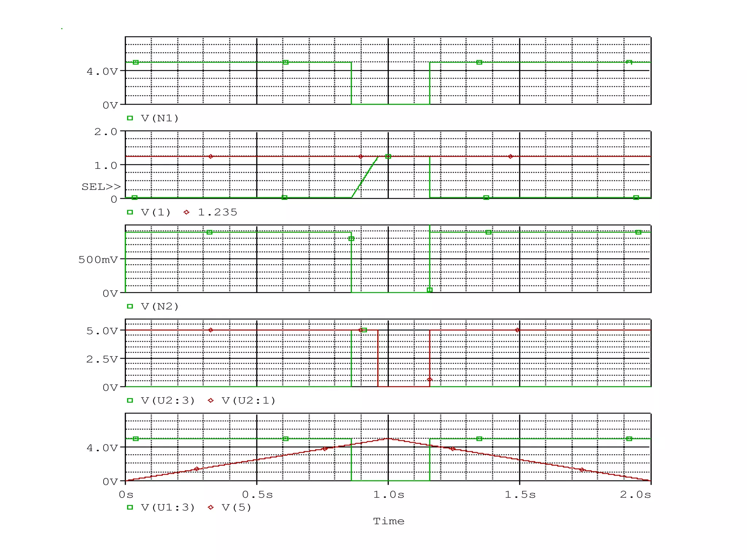Click the SEL>> selected-plot indicator
This screenshot has width=747, height=560.
(101, 187)
